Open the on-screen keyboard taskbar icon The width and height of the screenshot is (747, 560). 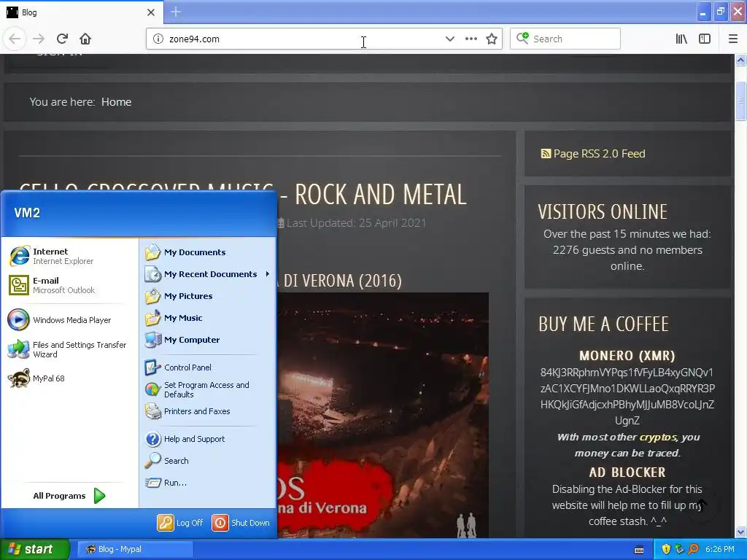click(x=639, y=550)
